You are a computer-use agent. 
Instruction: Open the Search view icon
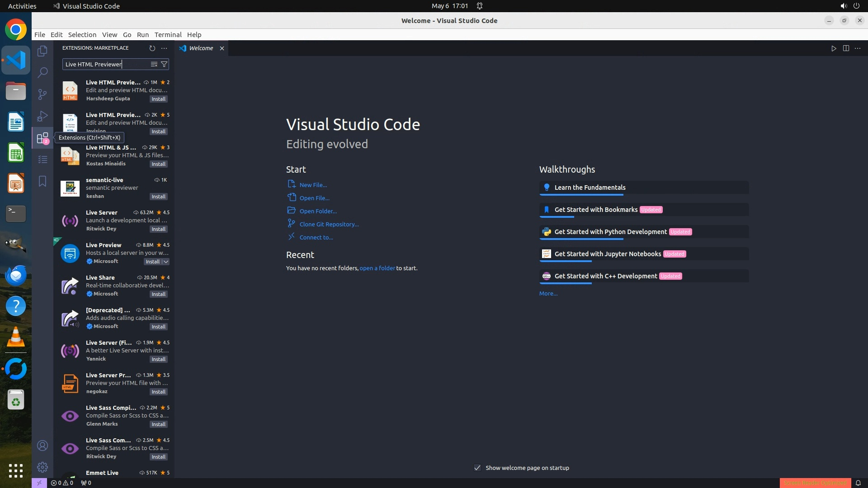(x=42, y=72)
